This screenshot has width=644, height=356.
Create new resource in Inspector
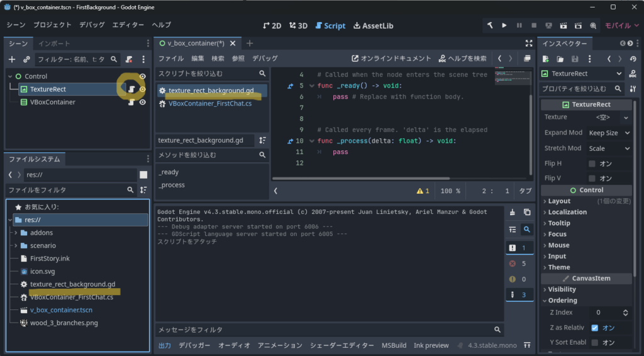point(546,59)
